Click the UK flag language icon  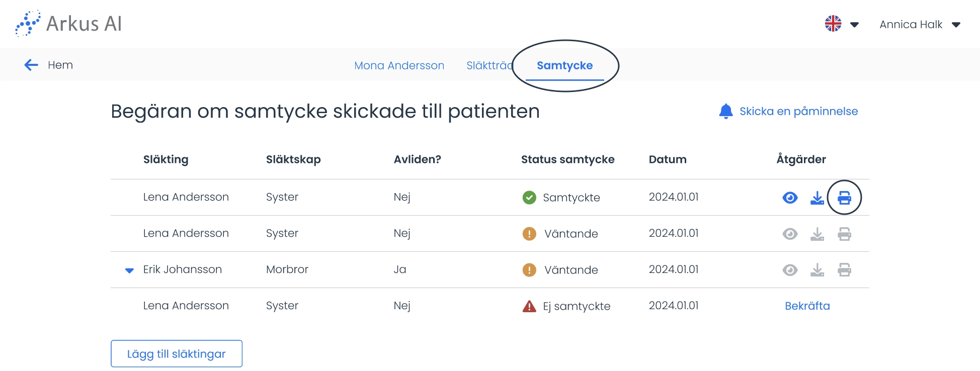coord(833,24)
